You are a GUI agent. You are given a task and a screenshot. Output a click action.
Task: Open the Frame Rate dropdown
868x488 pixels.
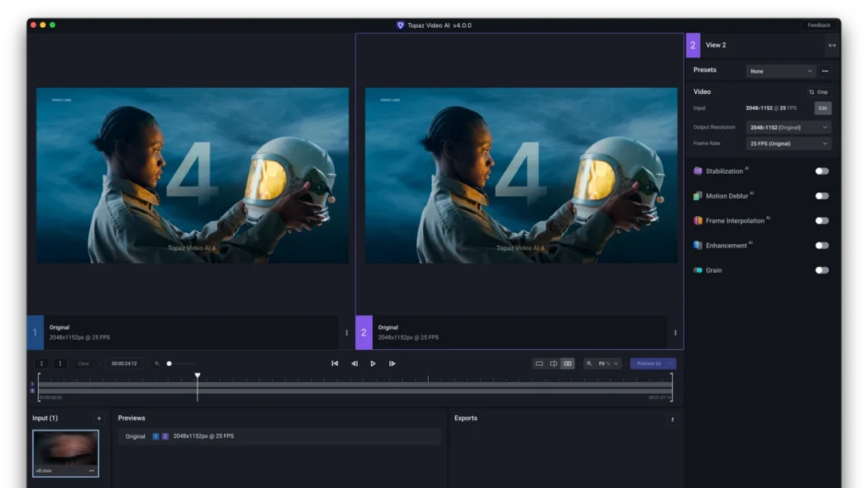[789, 144]
